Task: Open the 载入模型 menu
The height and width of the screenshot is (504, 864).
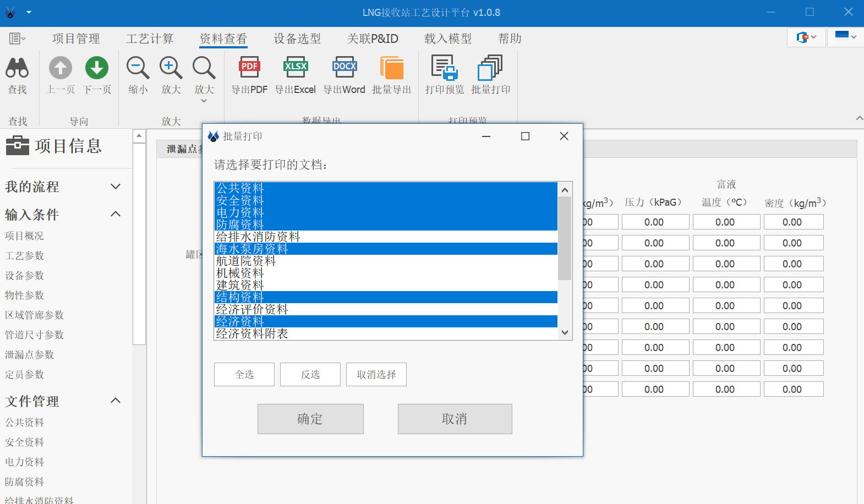Action: (x=448, y=39)
